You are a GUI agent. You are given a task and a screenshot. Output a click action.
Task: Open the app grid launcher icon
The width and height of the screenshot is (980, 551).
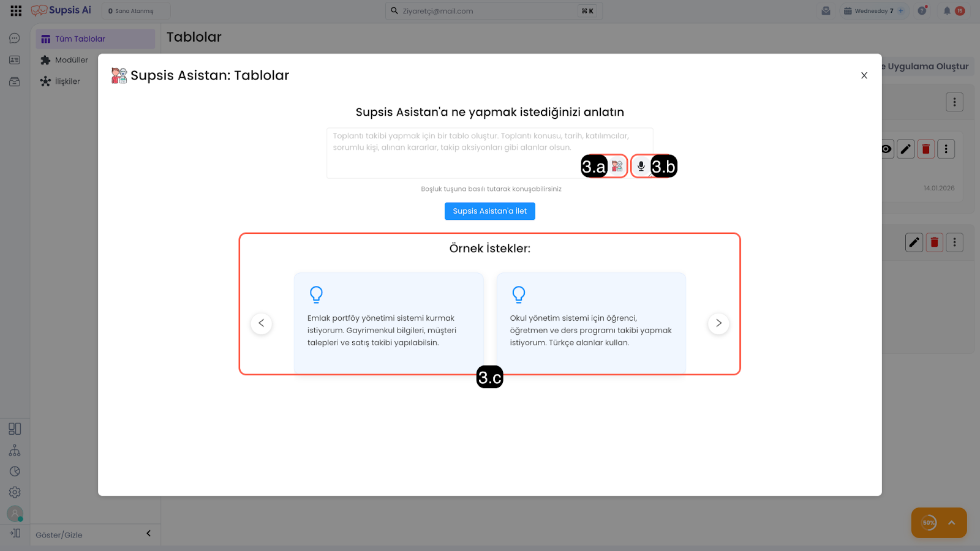16,10
